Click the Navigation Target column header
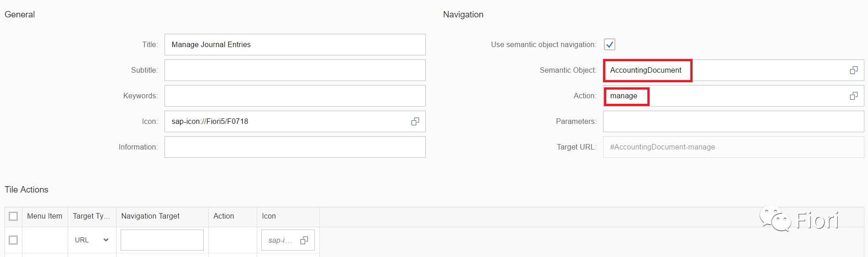 pos(150,216)
